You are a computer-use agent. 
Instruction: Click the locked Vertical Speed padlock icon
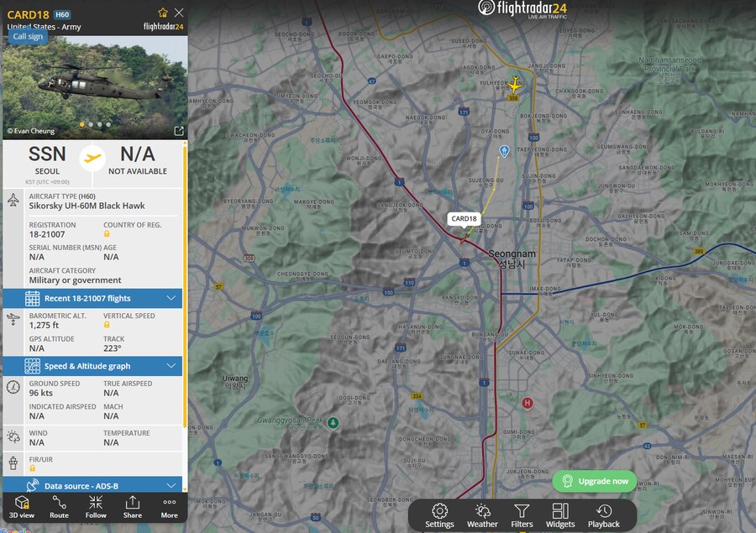click(x=107, y=325)
